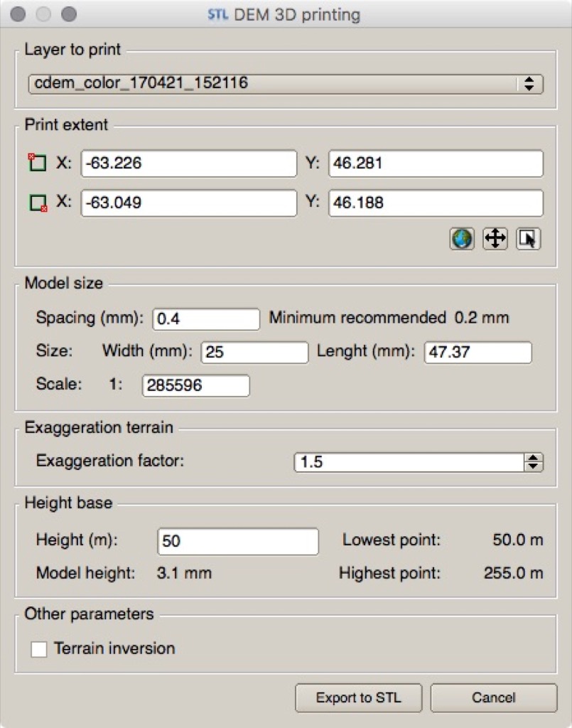Image resolution: width=572 pixels, height=728 pixels.
Task: Select the draw-extent cursor icon
Action: coord(529,239)
